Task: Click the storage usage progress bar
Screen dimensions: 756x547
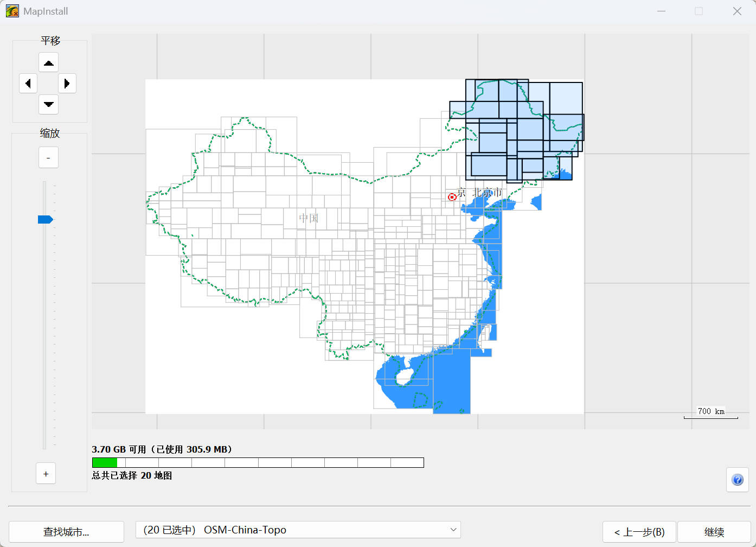Action: coord(258,462)
